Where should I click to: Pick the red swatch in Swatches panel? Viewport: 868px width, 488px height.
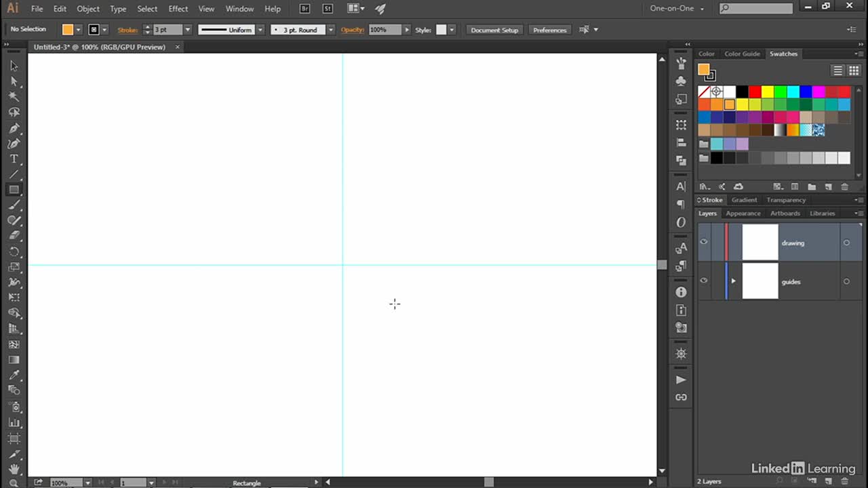(x=755, y=91)
